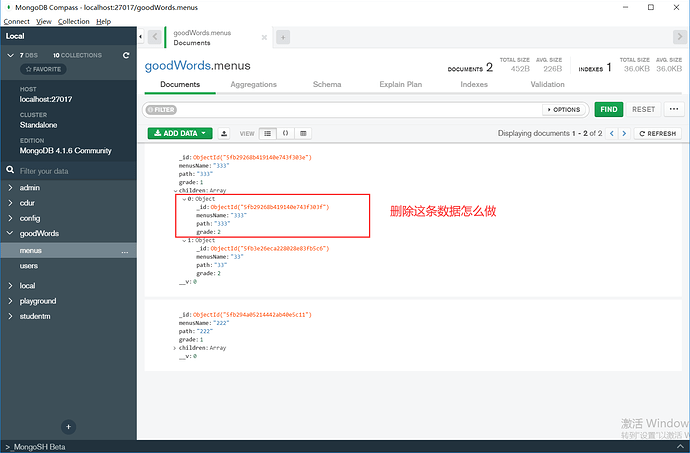Click the export collection icon
Image resolution: width=690 pixels, height=453 pixels.
[224, 133]
